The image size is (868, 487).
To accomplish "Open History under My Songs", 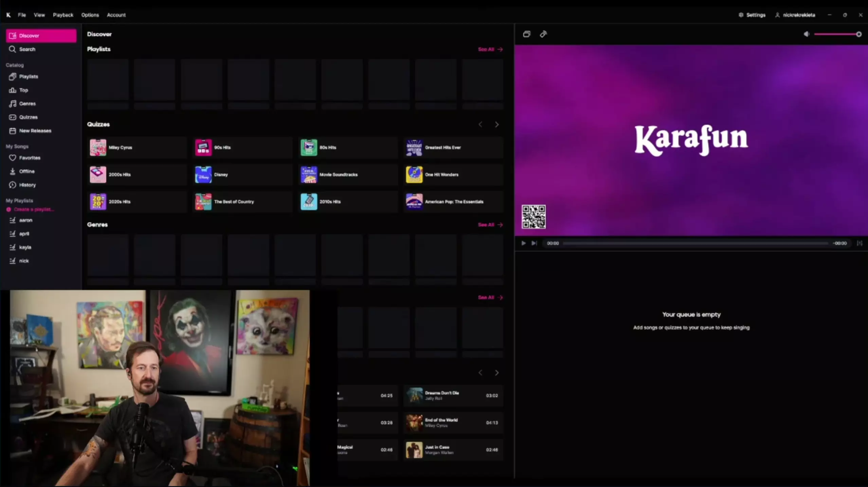I will (x=41, y=185).
